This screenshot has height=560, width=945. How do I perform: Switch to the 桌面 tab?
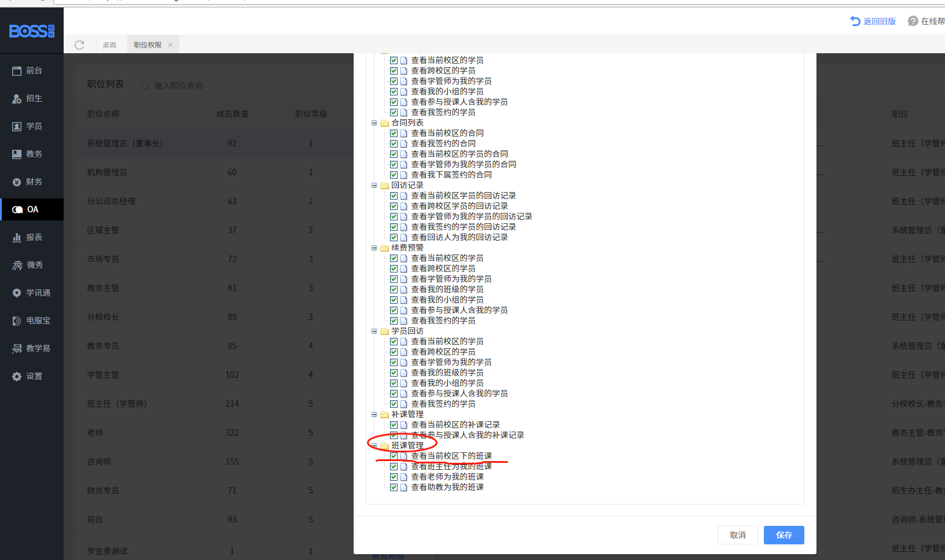(109, 45)
